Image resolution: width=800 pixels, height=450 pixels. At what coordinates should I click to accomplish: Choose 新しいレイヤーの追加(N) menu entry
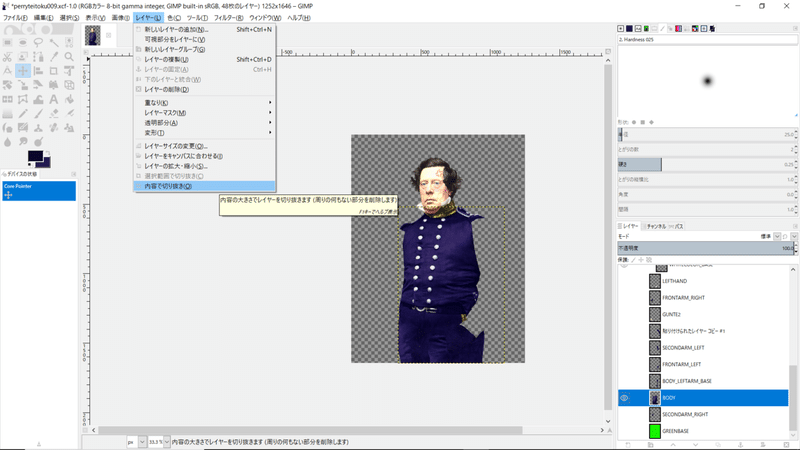204,30
